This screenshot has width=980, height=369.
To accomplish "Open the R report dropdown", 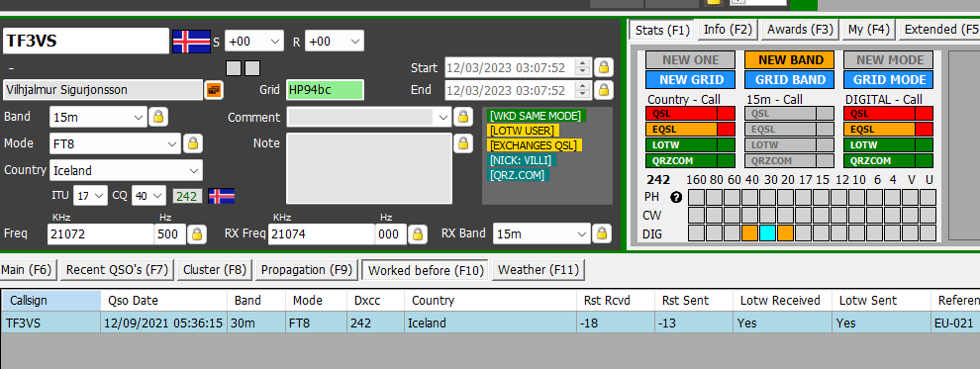I will [355, 42].
